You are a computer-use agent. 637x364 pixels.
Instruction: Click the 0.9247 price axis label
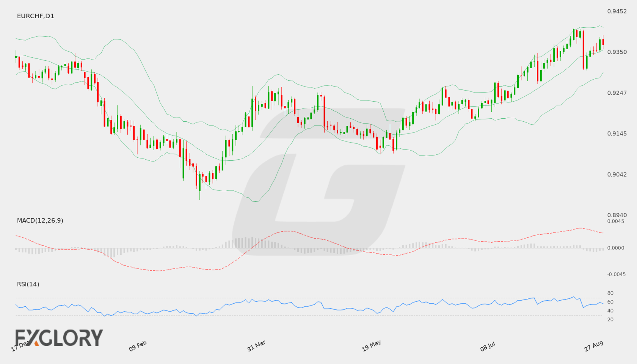617,93
